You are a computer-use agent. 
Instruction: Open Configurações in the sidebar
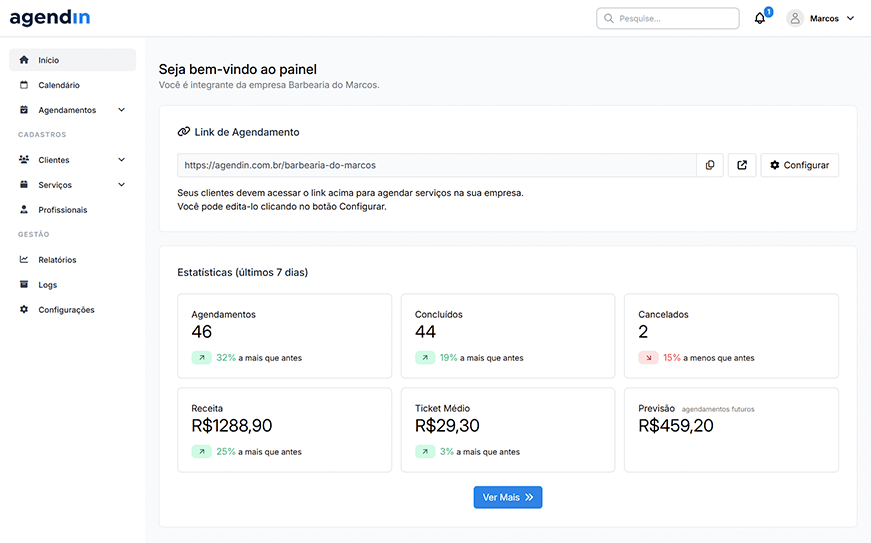[x=72, y=309]
